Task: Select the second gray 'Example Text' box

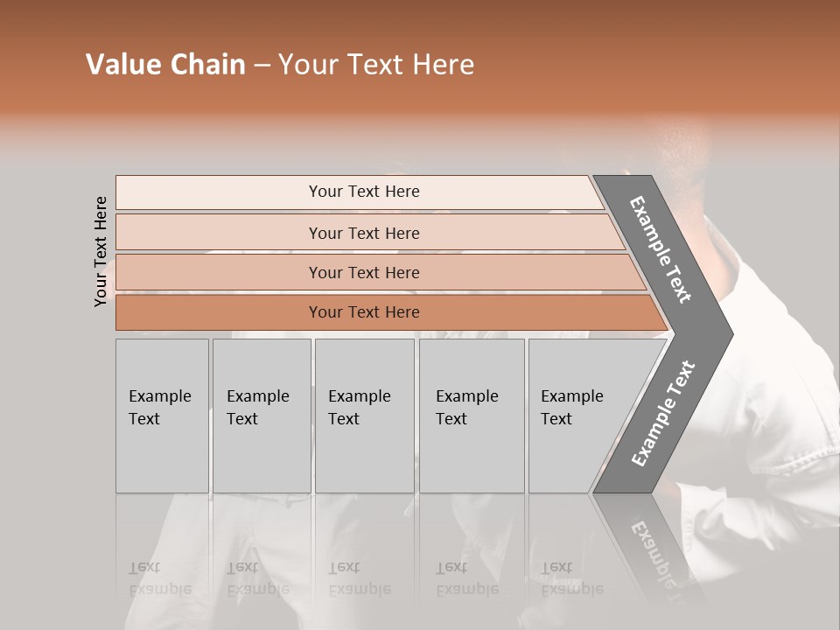Action: [x=262, y=416]
